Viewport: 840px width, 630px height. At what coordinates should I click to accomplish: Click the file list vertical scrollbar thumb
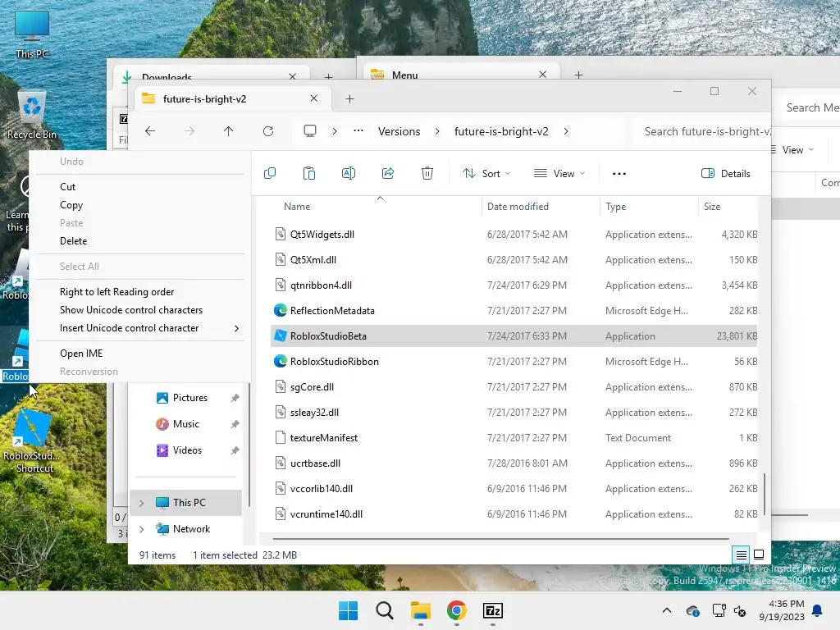pos(765,493)
